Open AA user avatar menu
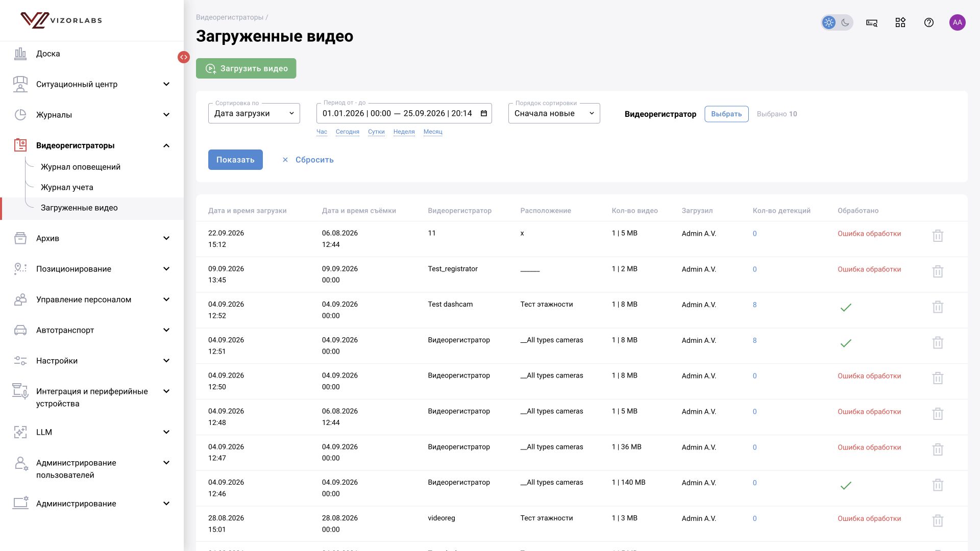The height and width of the screenshot is (551, 980). point(958,22)
